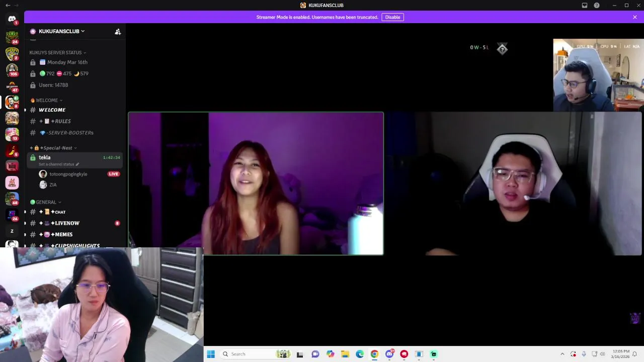Screen dimensions: 644x362
Task: Click the back arrow in title bar
Action: point(8,5)
